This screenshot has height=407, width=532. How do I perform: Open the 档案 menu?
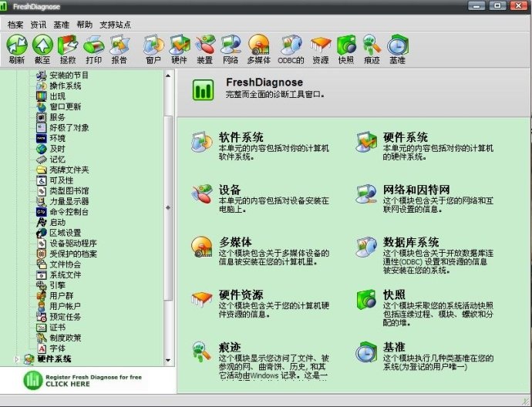(x=15, y=25)
